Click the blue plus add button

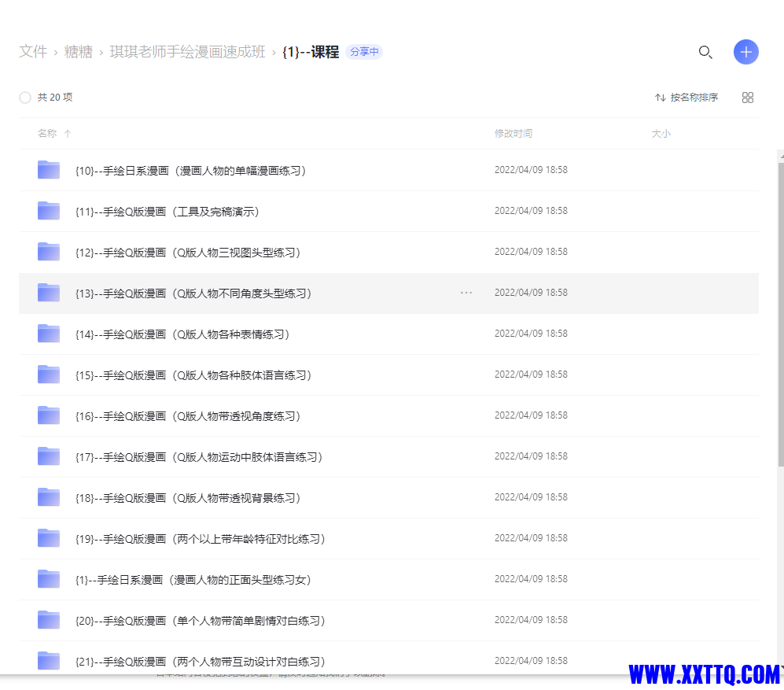pyautogui.click(x=746, y=52)
